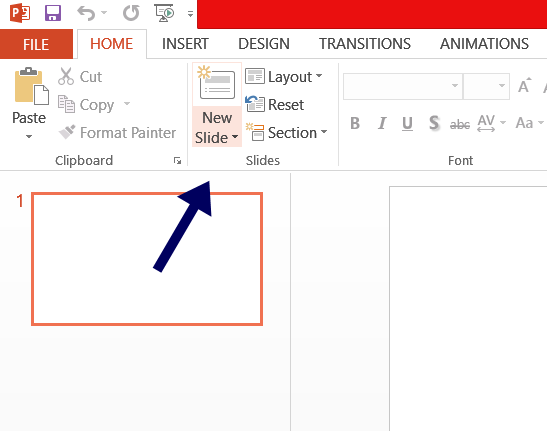Repeat the last action with Redo icon
547x431 pixels.
click(131, 13)
